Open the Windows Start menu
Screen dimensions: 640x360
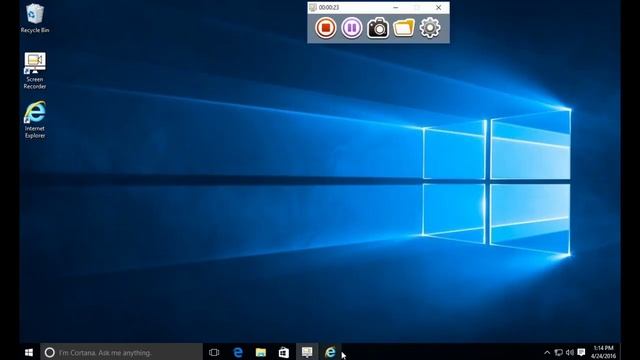click(x=29, y=352)
